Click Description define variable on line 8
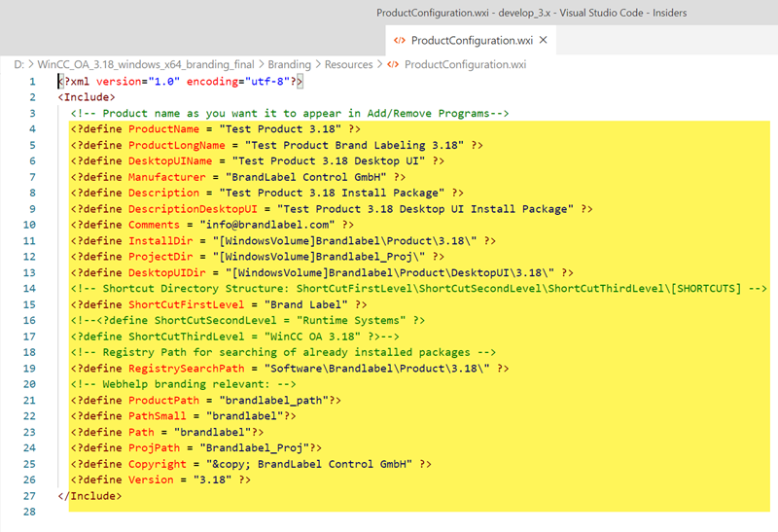This screenshot has height=532, width=778. [163, 193]
